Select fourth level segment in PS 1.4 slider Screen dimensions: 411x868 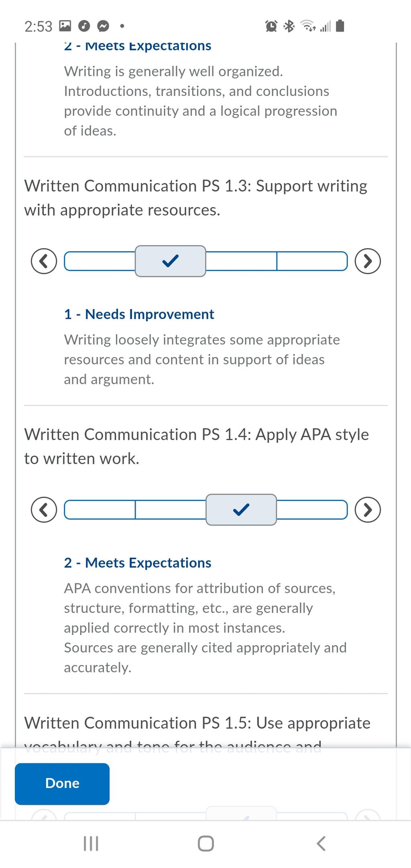pyautogui.click(x=312, y=509)
